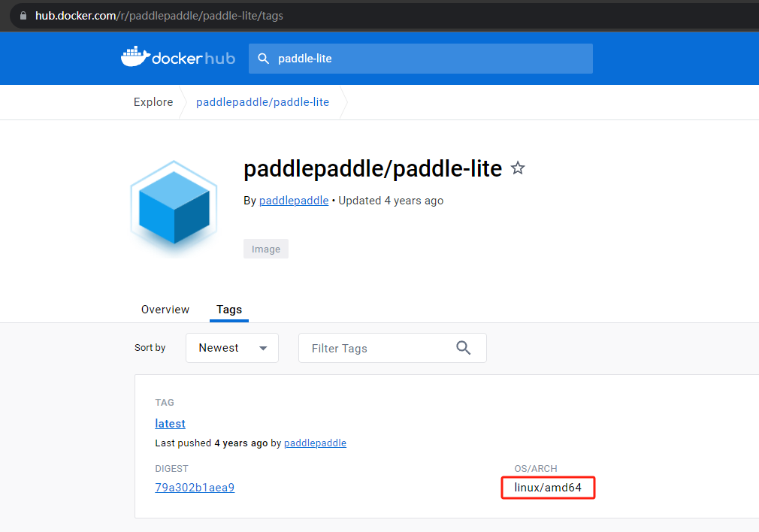
Task: Star the paddlepaddle/paddle-lite repository
Action: pos(518,168)
